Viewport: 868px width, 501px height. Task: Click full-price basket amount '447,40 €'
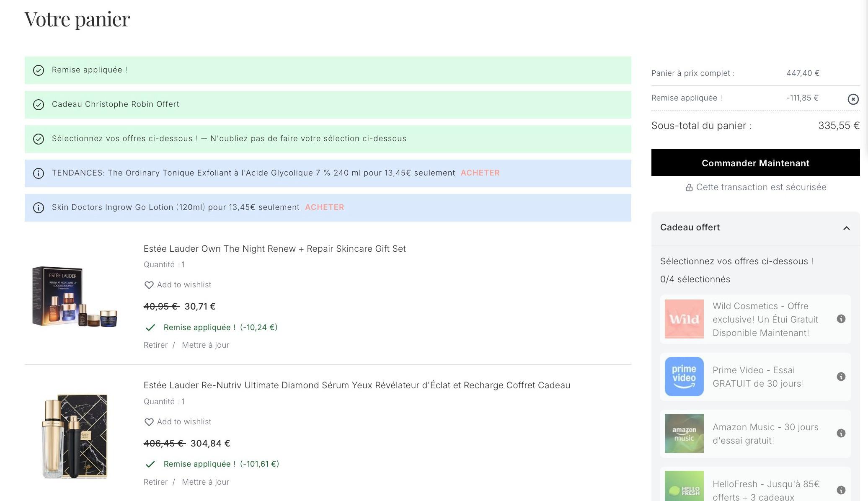pos(803,73)
